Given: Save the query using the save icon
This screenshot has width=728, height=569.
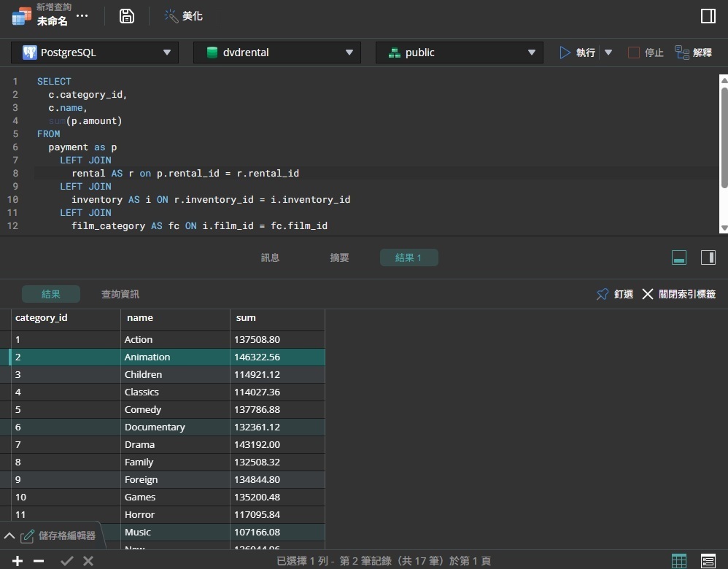Looking at the screenshot, I should coord(127,15).
